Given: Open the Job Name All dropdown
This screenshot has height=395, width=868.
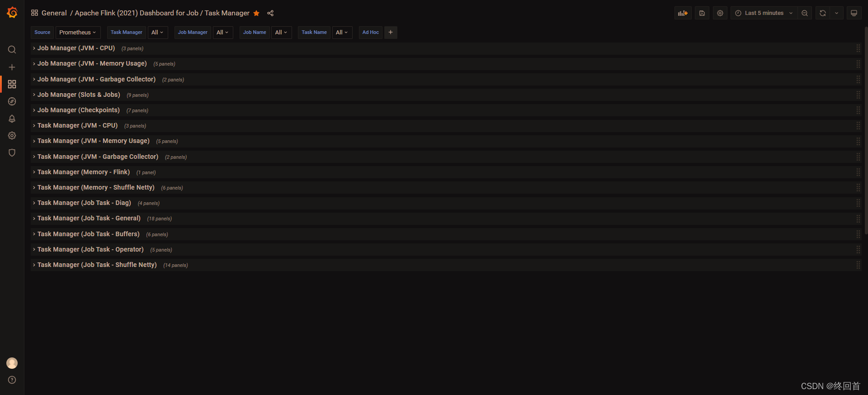Looking at the screenshot, I should [281, 33].
